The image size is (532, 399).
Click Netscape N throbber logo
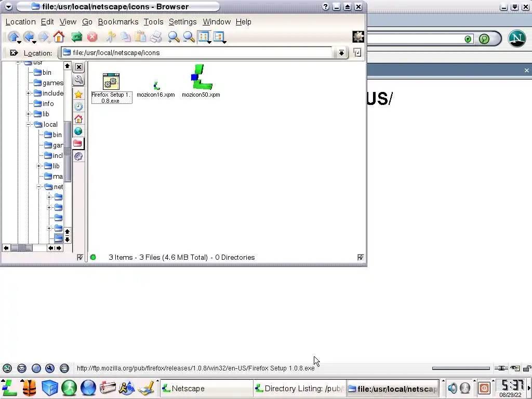click(517, 38)
